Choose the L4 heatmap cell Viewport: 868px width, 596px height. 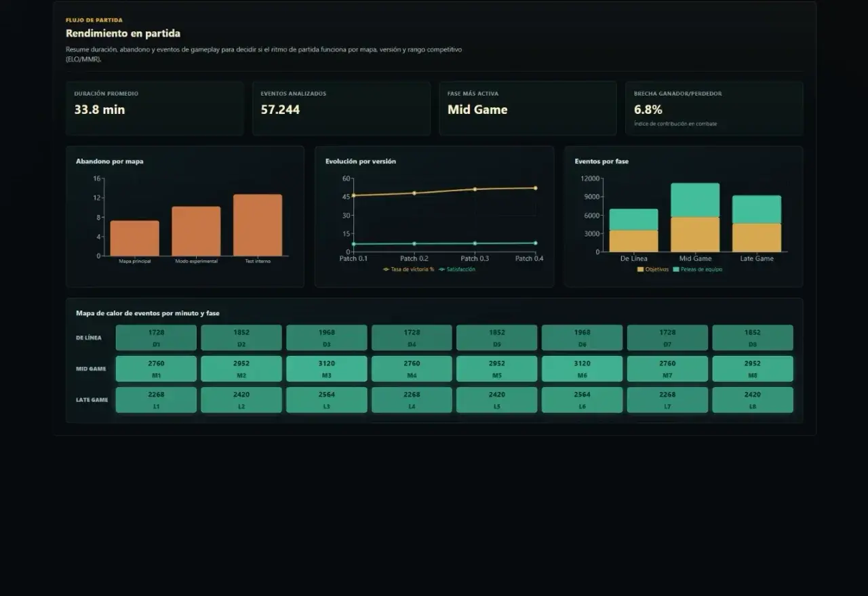(x=412, y=400)
